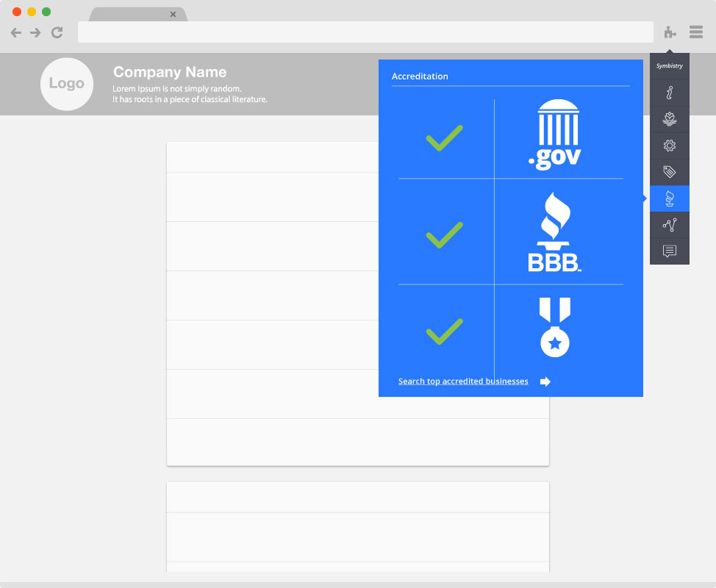Viewport: 716px width, 588px height.
Task: Open the lotus flower sidebar icon
Action: [x=670, y=119]
